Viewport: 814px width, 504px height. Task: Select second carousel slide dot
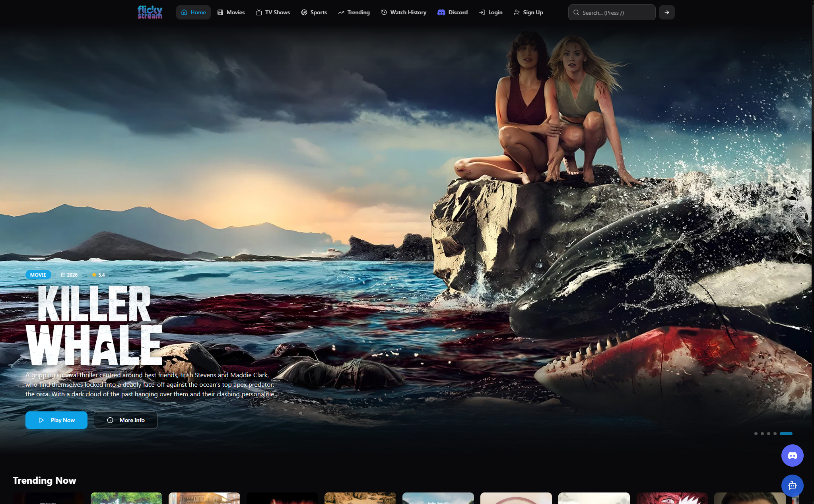point(762,434)
